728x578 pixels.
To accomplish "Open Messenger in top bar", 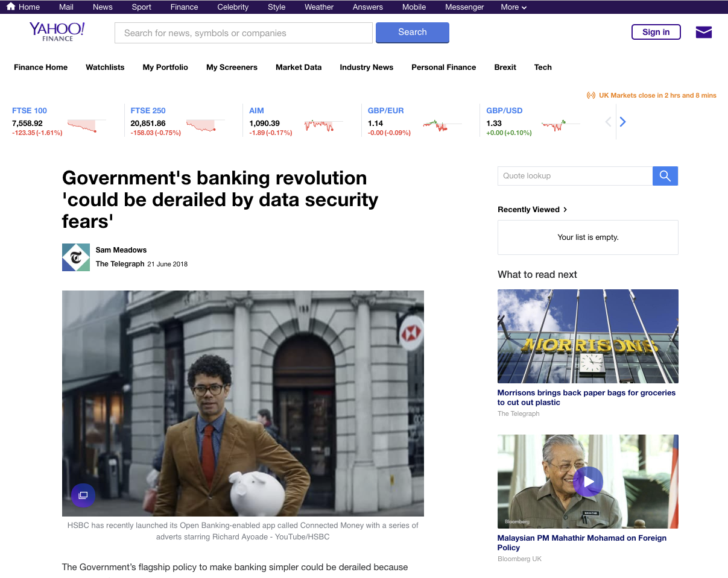I will [x=464, y=7].
